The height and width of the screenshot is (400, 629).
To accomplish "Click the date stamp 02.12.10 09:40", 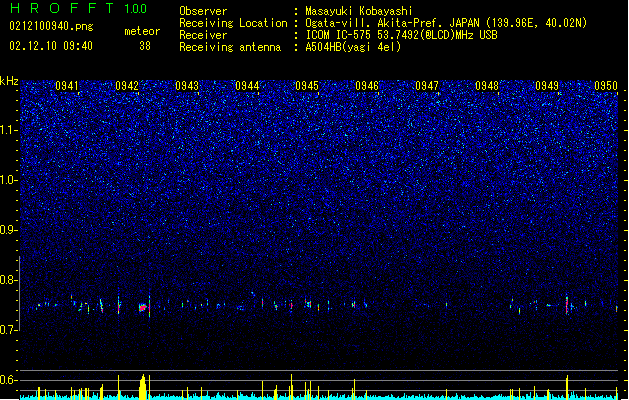I will (x=51, y=46).
